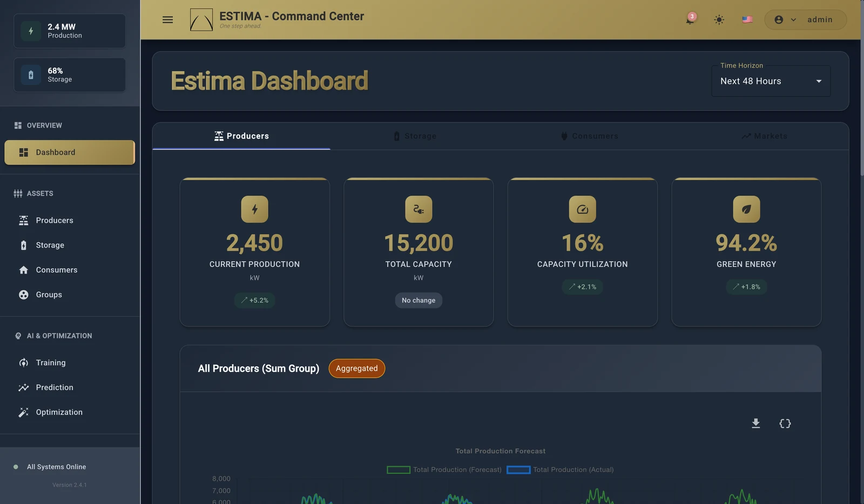
Task: Open Dashboard in the sidebar
Action: [x=70, y=152]
